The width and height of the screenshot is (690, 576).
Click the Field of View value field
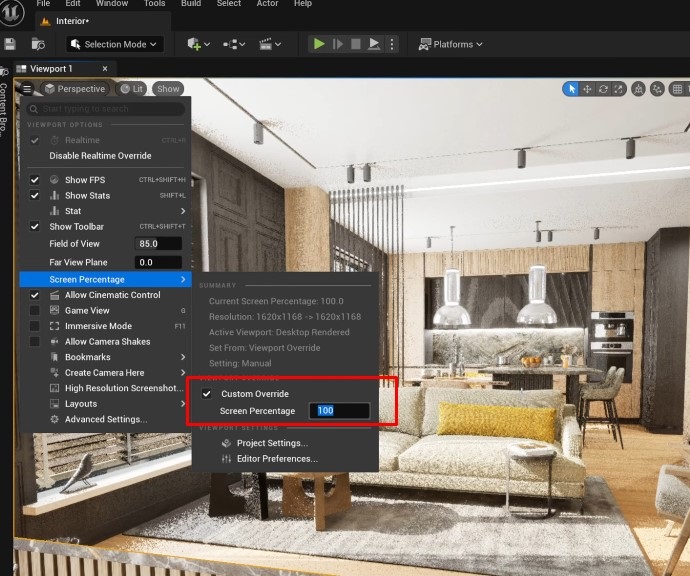(159, 243)
